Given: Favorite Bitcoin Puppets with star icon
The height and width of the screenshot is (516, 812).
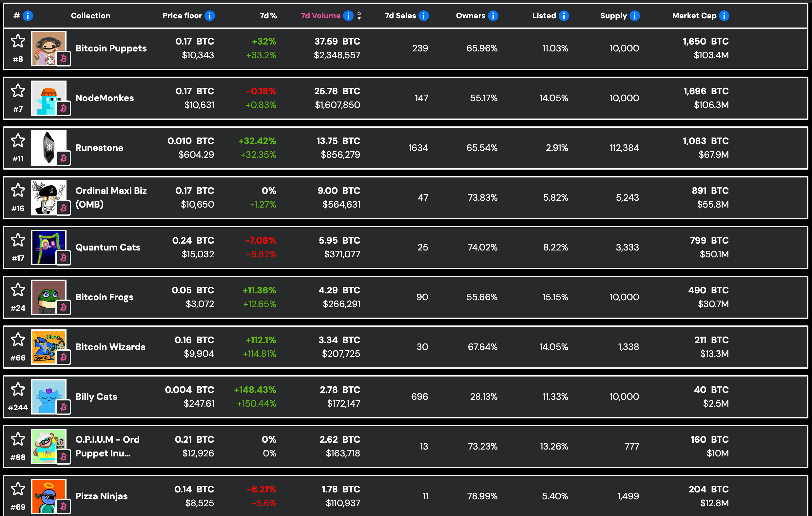Looking at the screenshot, I should coord(18,41).
